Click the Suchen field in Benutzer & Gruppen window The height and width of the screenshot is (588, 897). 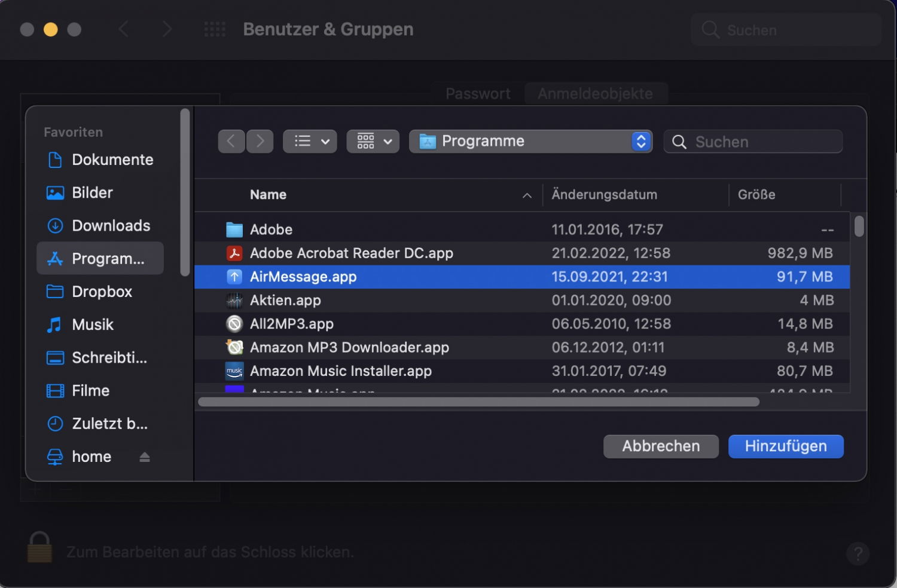pyautogui.click(x=786, y=30)
